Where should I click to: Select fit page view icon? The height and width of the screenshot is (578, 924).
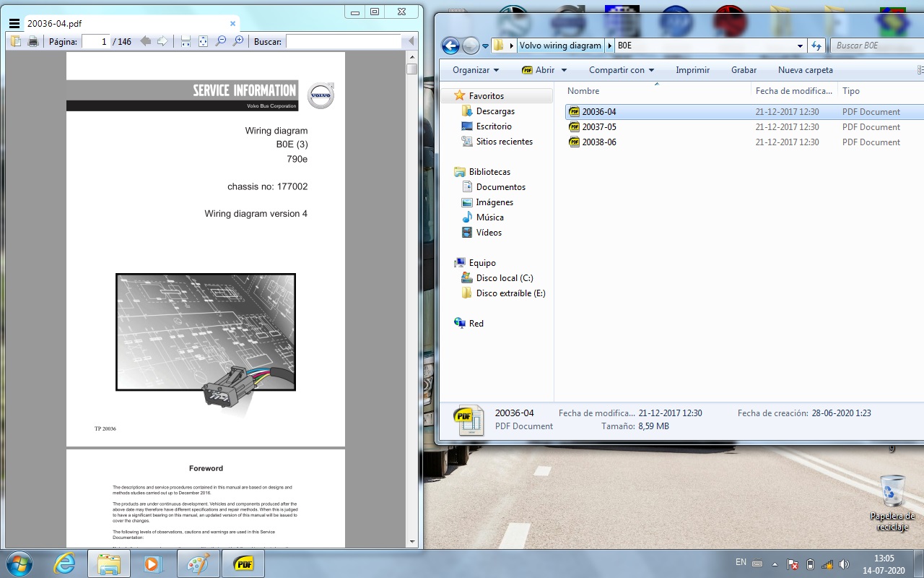pyautogui.click(x=203, y=42)
